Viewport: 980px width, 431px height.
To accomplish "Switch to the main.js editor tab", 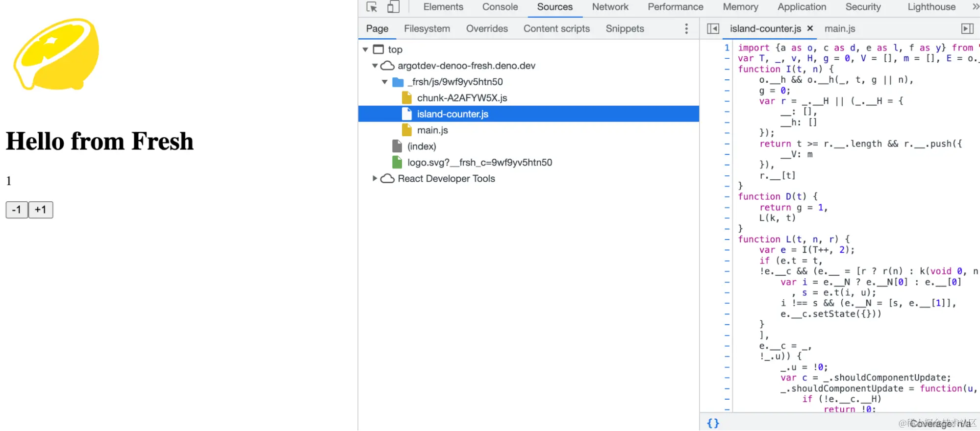I will coord(840,28).
